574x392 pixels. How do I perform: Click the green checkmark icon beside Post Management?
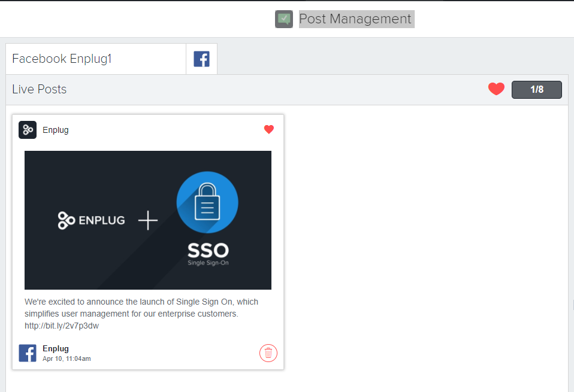tap(283, 19)
